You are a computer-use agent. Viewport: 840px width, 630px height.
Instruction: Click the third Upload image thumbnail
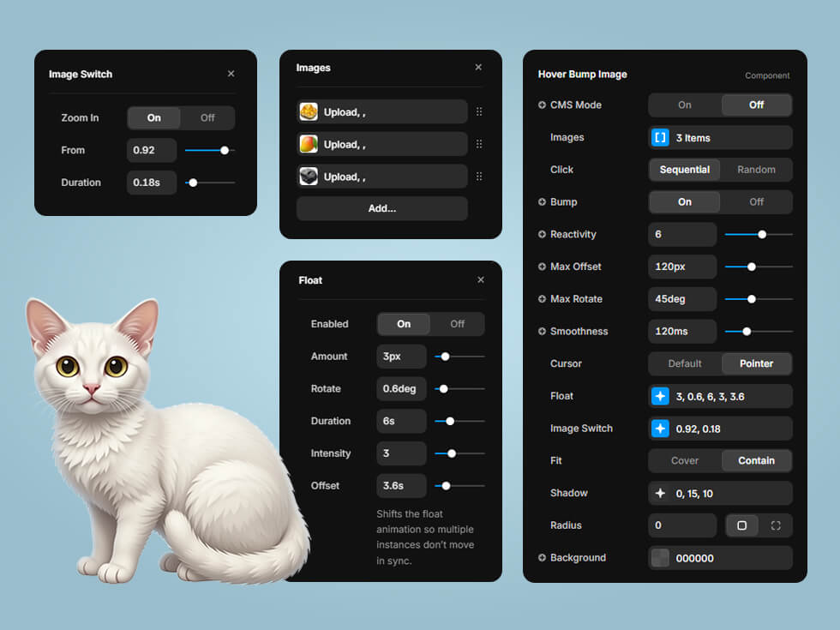[309, 177]
